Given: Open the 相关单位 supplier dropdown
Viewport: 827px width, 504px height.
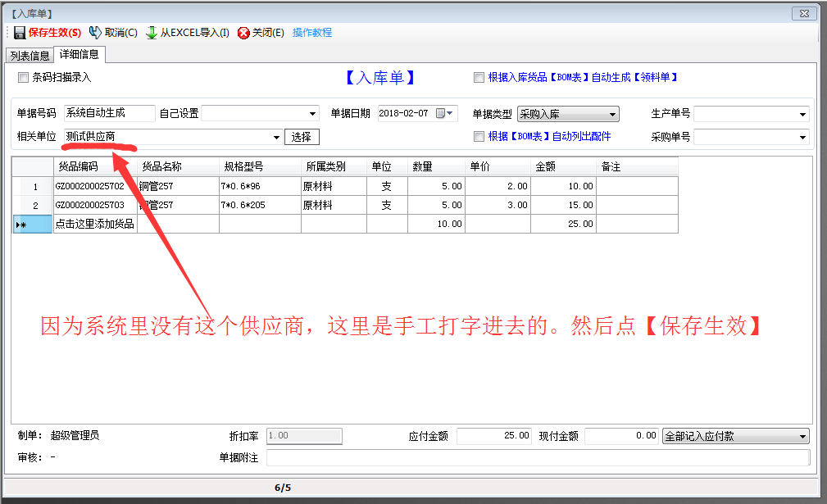Looking at the screenshot, I should pyautogui.click(x=276, y=137).
